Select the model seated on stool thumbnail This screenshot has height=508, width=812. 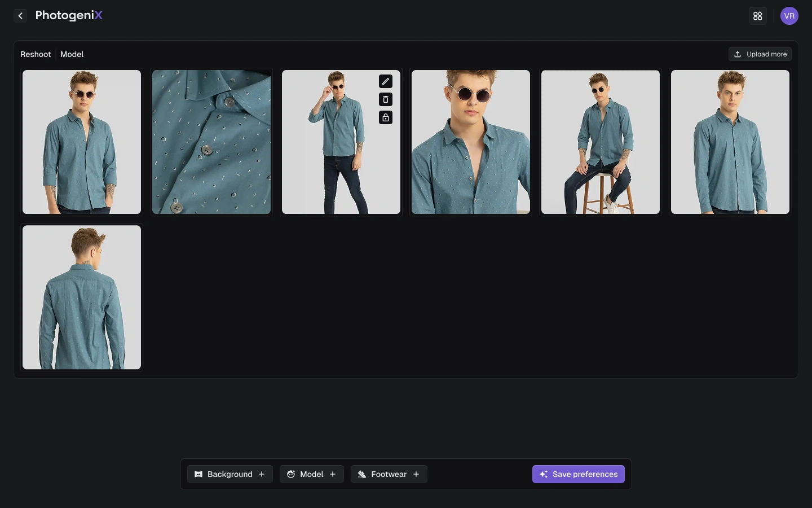point(601,142)
